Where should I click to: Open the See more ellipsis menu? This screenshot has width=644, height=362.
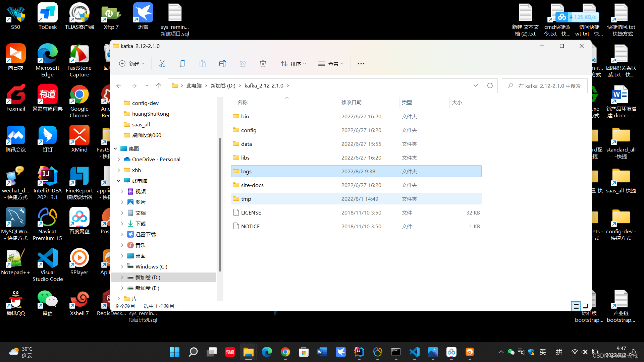[361, 64]
